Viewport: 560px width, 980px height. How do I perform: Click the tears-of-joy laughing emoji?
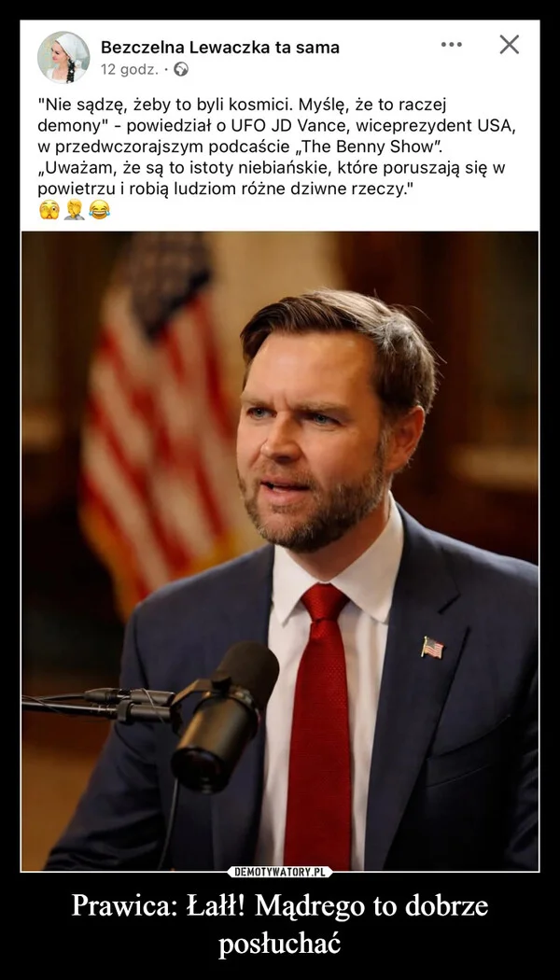point(99,209)
